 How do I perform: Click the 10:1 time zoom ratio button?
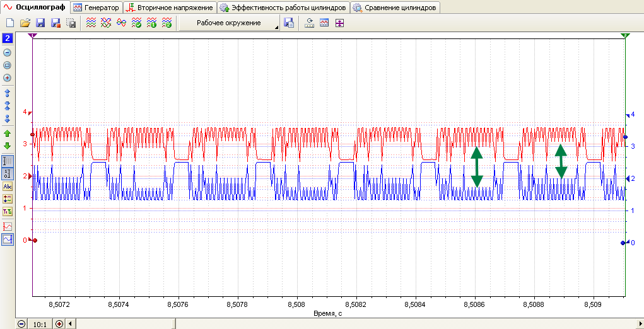click(x=40, y=324)
